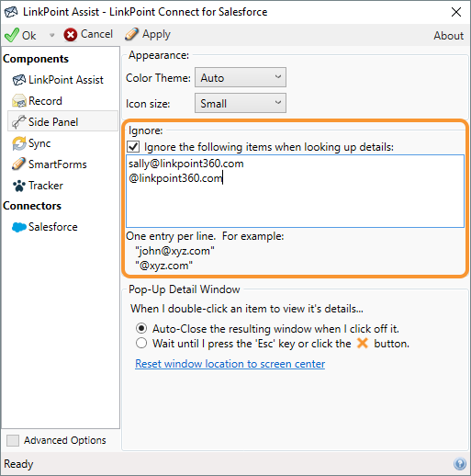Enable the Advanced Options checkbox
This screenshot has width=471, height=476.
point(13,440)
